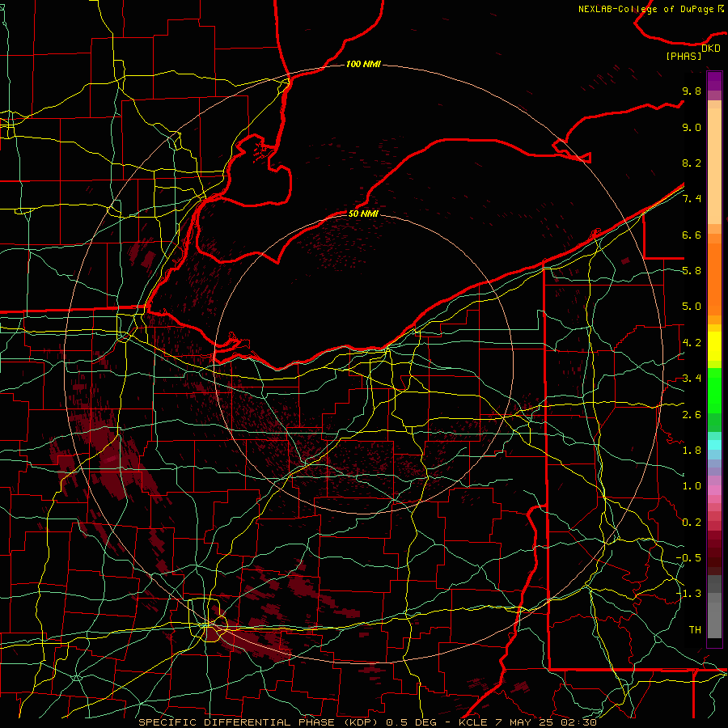Click the -1.3 scale value
728x728 pixels.
point(688,595)
